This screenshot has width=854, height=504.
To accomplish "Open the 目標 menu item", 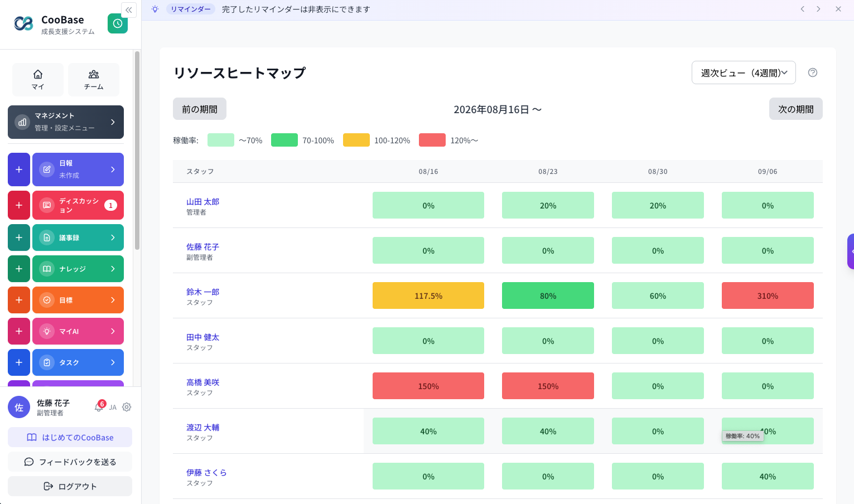I will click(78, 300).
